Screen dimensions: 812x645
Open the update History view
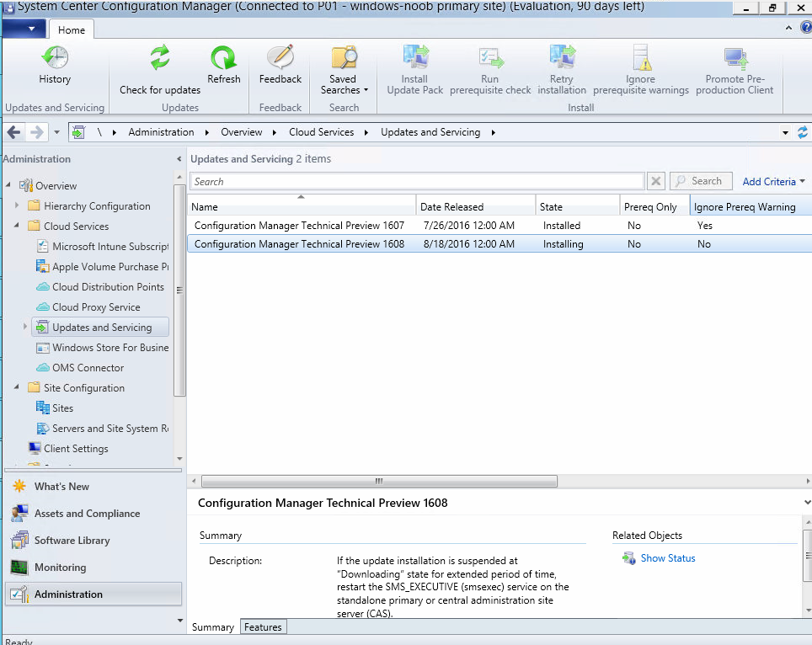tap(55, 65)
